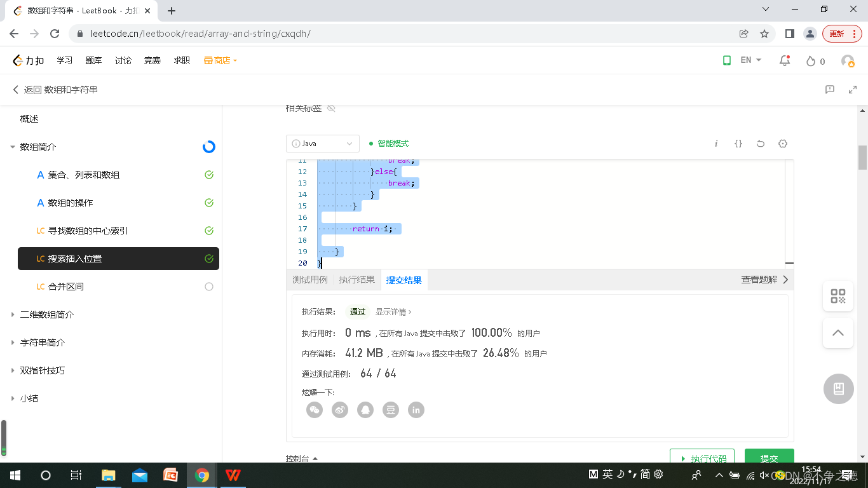Open the QR code floating button
868x488 pixels.
(838, 296)
